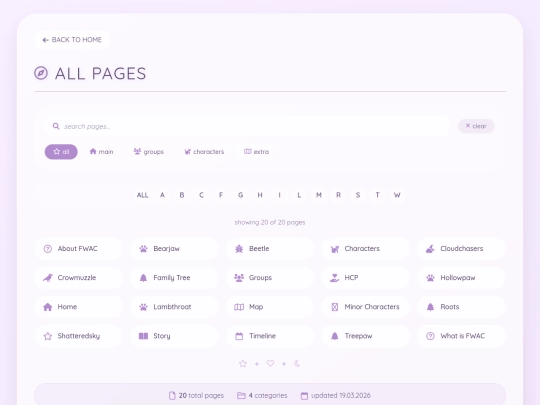This screenshot has height=405, width=540.
Task: Open the Shatteredsky page link
Action: 79,336
